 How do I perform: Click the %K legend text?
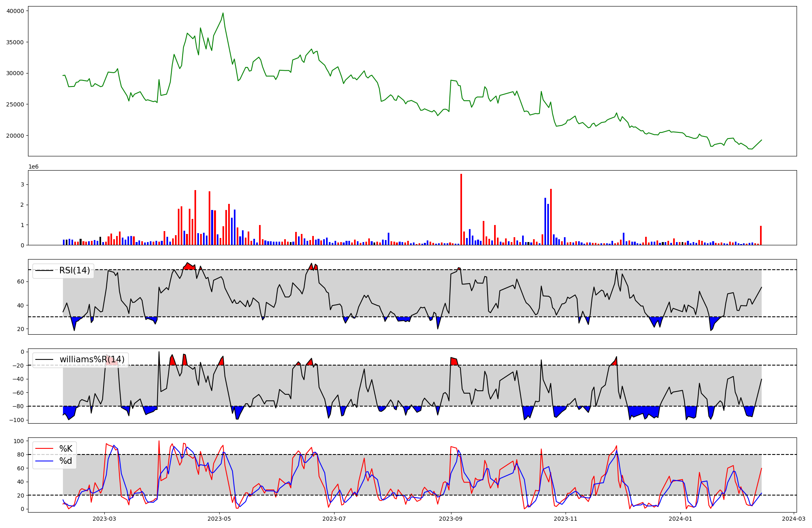coord(66,449)
